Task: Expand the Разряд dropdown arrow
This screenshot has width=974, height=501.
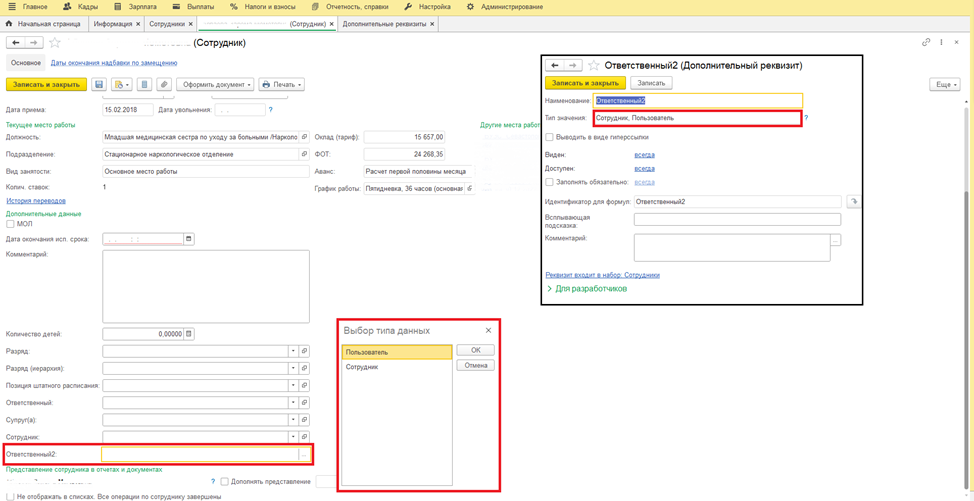Action: pos(293,351)
